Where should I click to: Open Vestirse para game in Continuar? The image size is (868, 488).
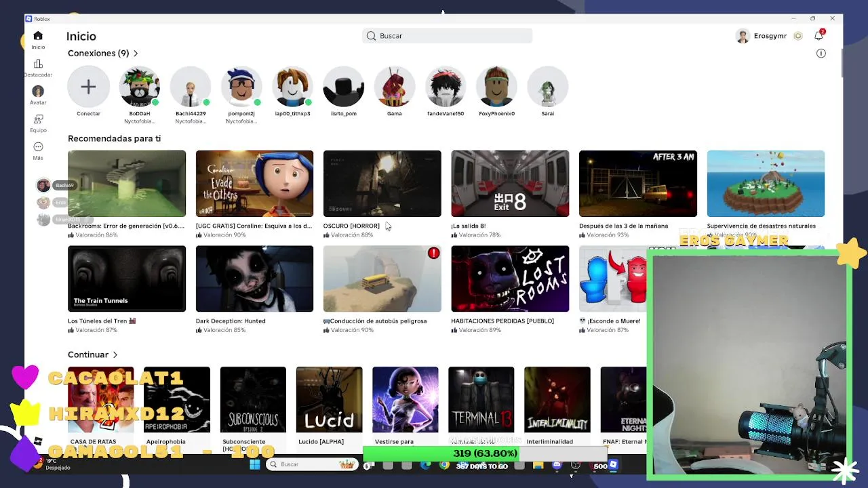(x=406, y=400)
